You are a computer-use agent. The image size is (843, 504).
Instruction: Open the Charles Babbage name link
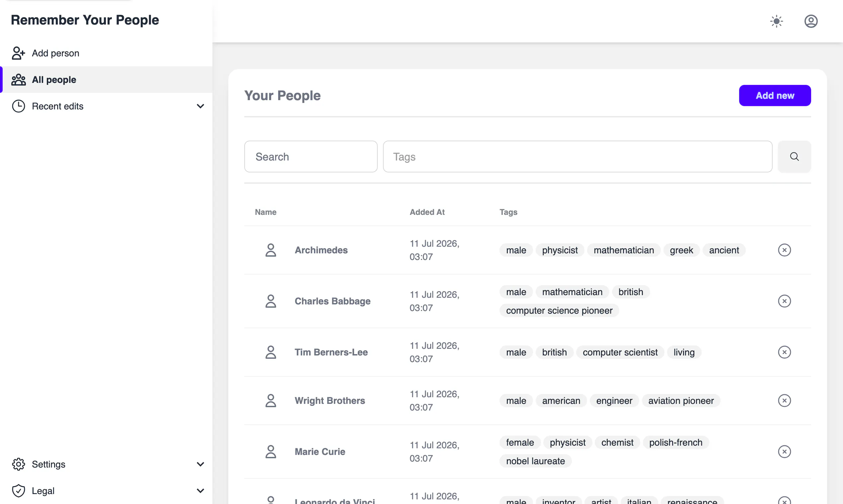click(x=332, y=301)
